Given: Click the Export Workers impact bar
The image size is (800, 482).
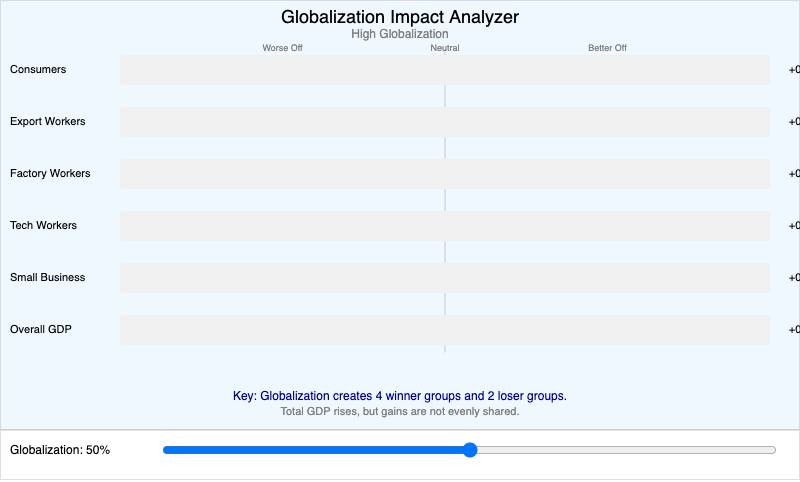Looking at the screenshot, I should click(x=445, y=122).
